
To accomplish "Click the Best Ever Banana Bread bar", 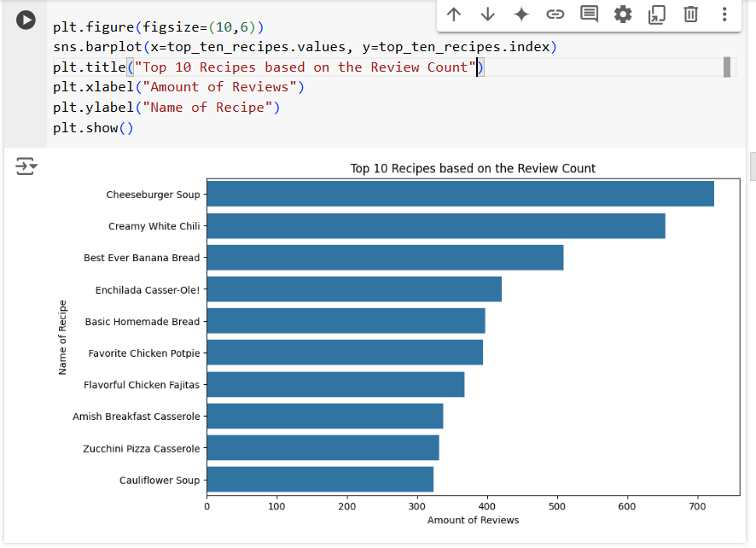I will tap(385, 258).
